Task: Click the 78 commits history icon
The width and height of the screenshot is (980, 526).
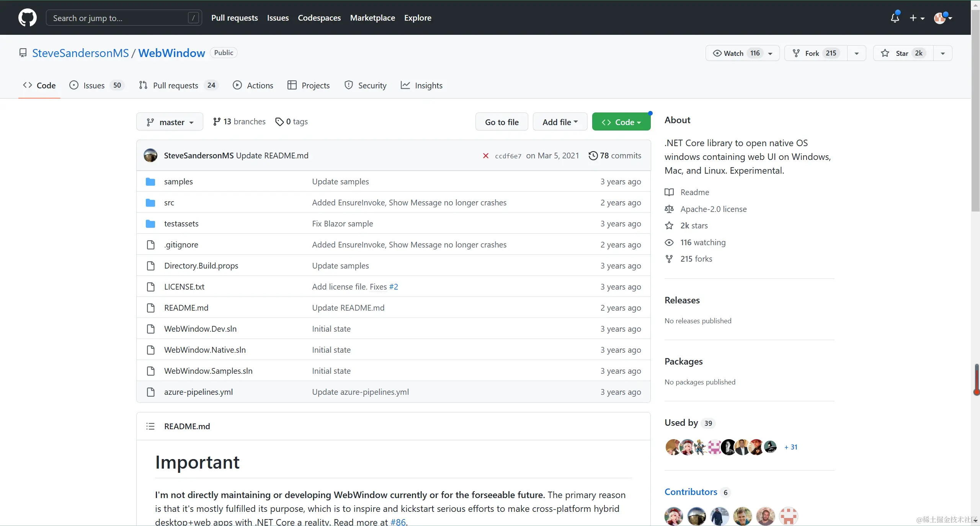Action: pyautogui.click(x=593, y=156)
